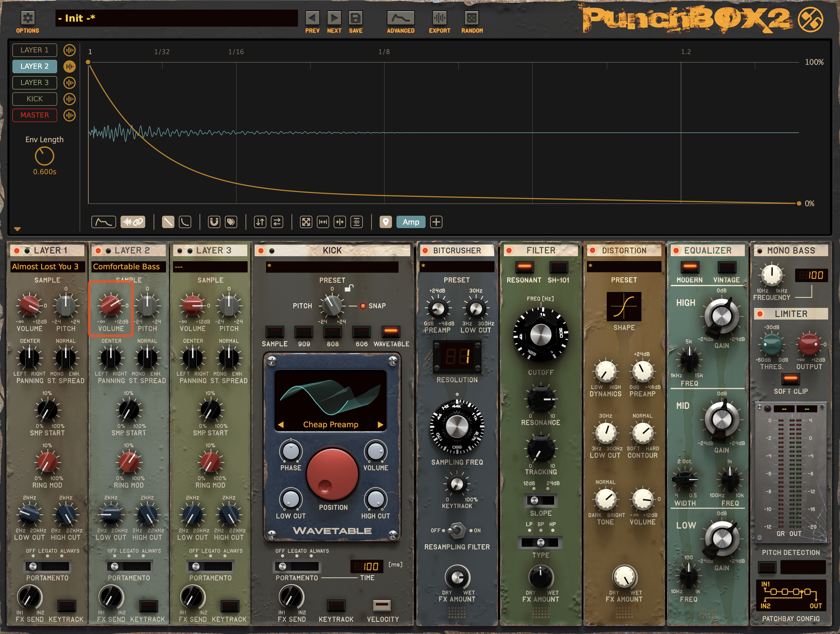Switch the Resampling Filter toggle
The image size is (840, 634).
point(457,531)
